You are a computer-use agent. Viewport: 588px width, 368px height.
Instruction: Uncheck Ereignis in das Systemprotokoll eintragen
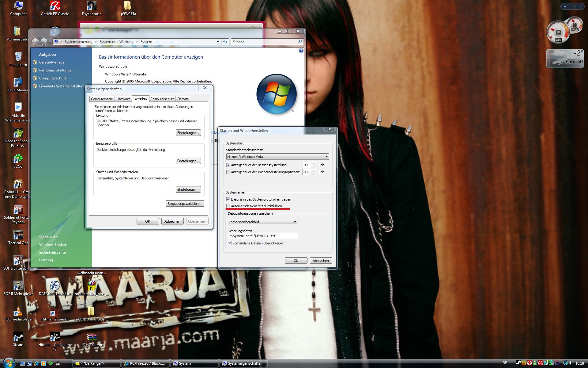(228, 199)
